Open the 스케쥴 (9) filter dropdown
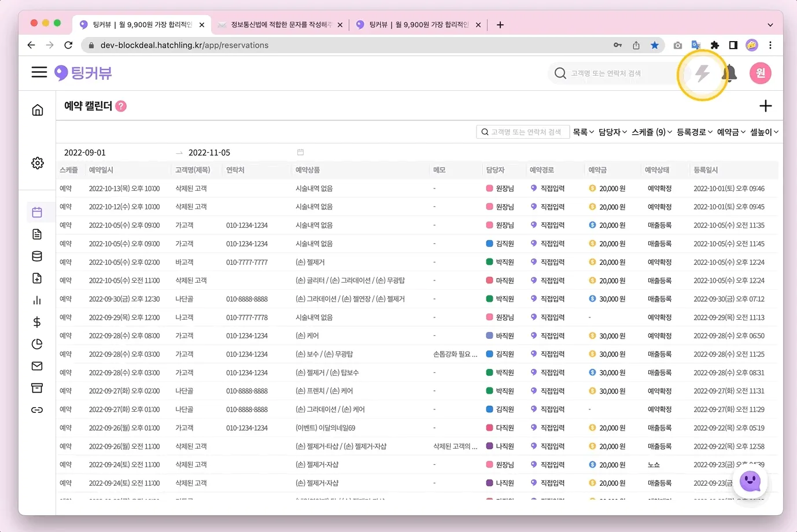This screenshot has width=797, height=532. click(x=651, y=132)
